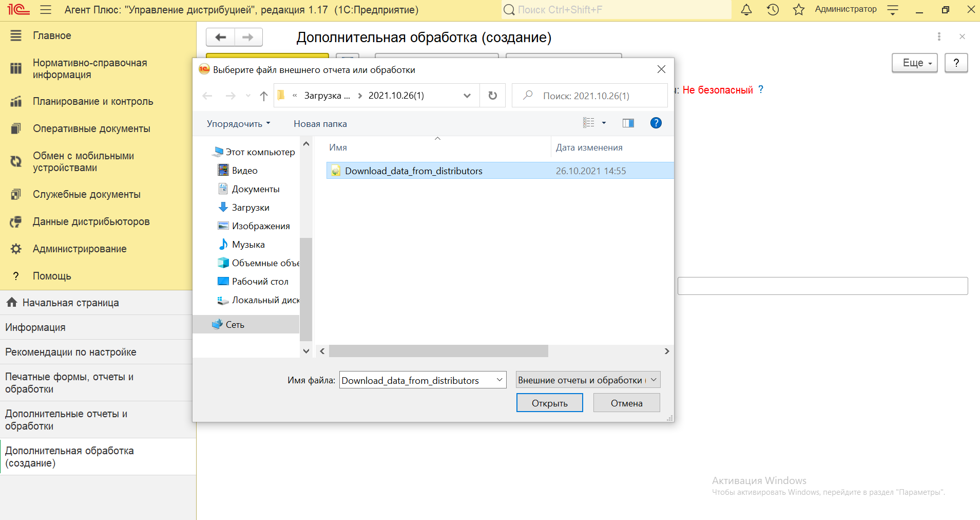Screen dimensions: 980x520
Task: Click the horizontal scrollbar in file list
Action: pos(438,351)
